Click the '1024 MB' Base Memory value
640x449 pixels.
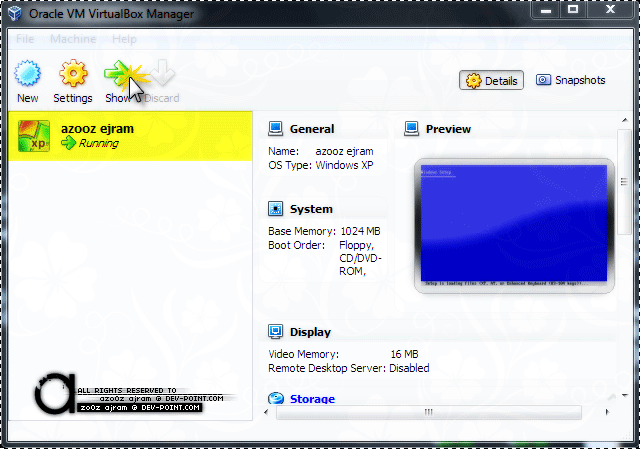pyautogui.click(x=360, y=231)
